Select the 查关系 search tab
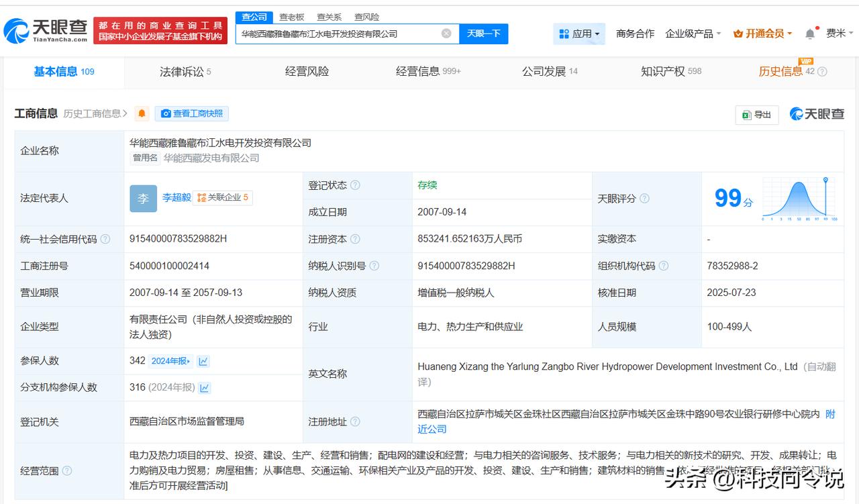Image resolution: width=859 pixels, height=504 pixels. (x=329, y=17)
